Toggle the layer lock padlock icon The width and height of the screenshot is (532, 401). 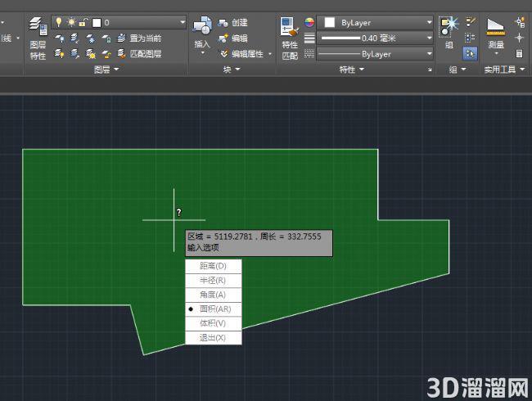[83, 22]
